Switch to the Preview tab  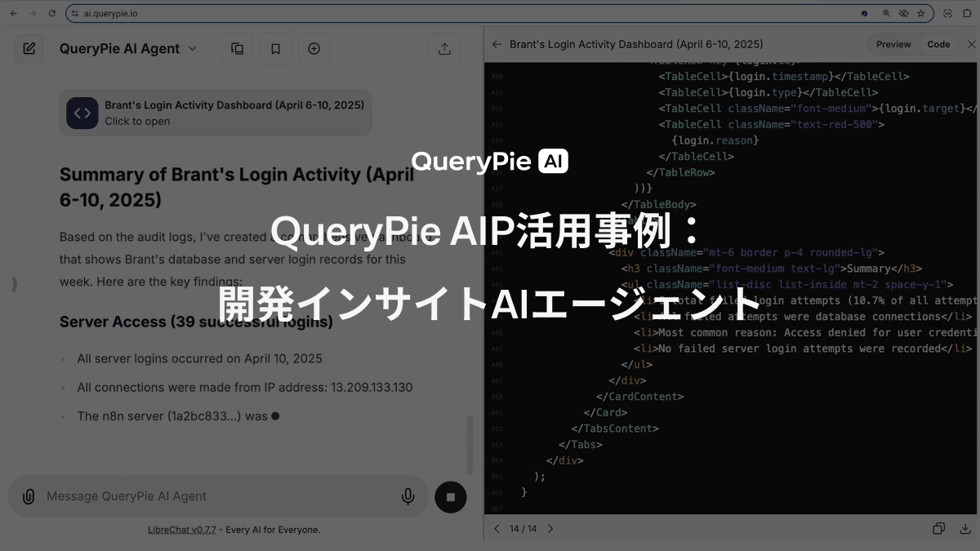893,44
